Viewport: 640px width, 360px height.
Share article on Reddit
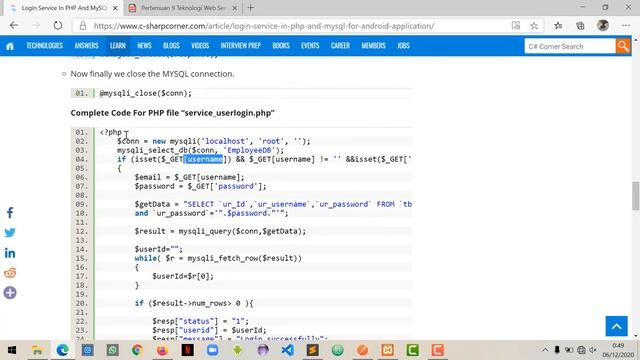[10, 273]
